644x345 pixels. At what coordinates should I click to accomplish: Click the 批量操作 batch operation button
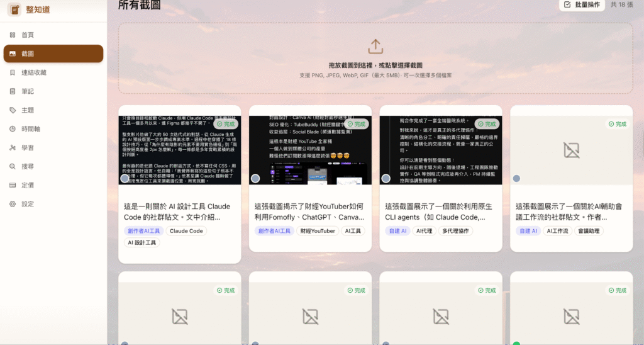(582, 4)
